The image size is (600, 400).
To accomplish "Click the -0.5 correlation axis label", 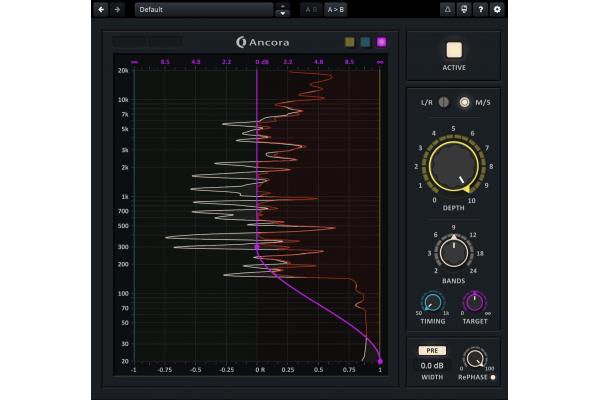I will tap(196, 370).
